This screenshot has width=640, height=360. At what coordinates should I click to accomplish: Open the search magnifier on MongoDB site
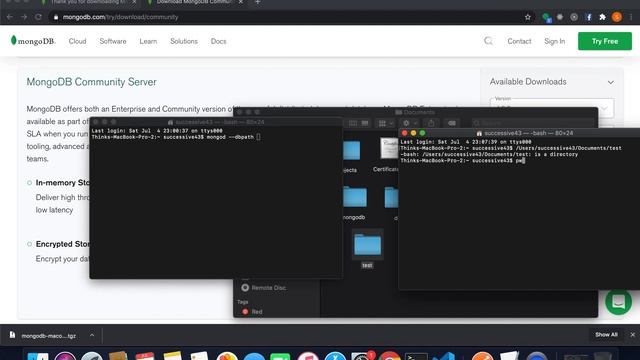(488, 41)
